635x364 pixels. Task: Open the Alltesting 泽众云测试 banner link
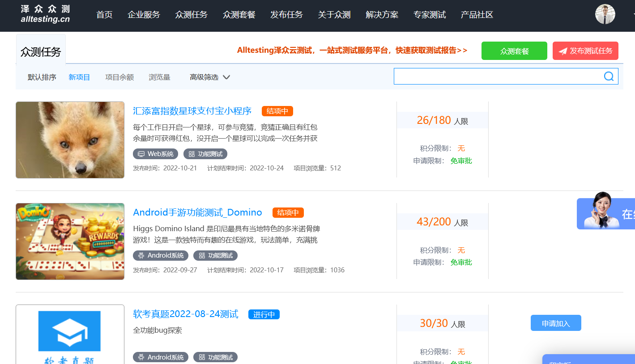352,51
